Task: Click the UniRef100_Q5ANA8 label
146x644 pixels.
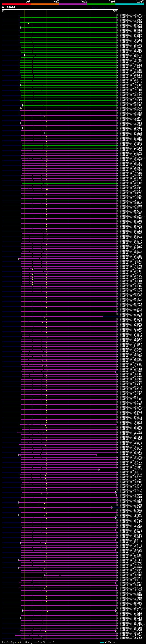Action: coord(131,359)
